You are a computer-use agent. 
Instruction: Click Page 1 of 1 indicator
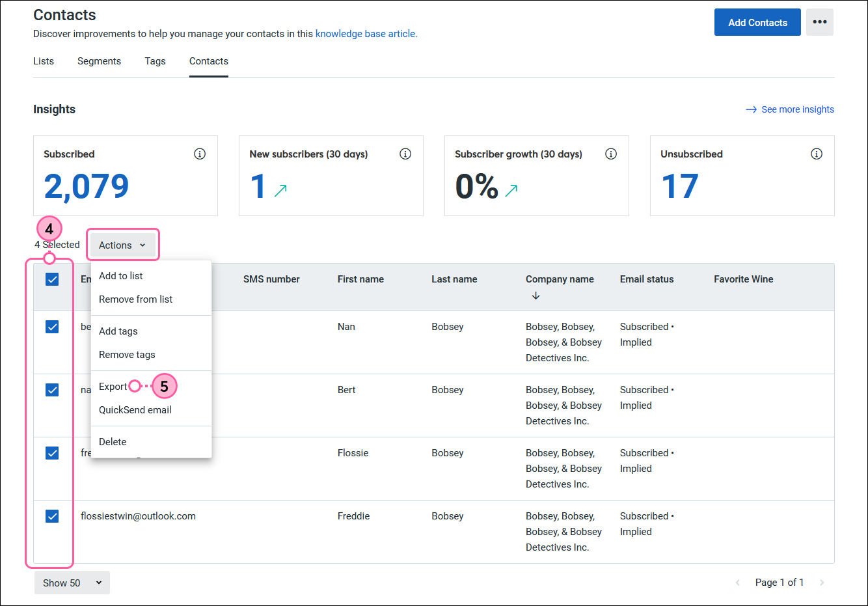click(x=780, y=583)
